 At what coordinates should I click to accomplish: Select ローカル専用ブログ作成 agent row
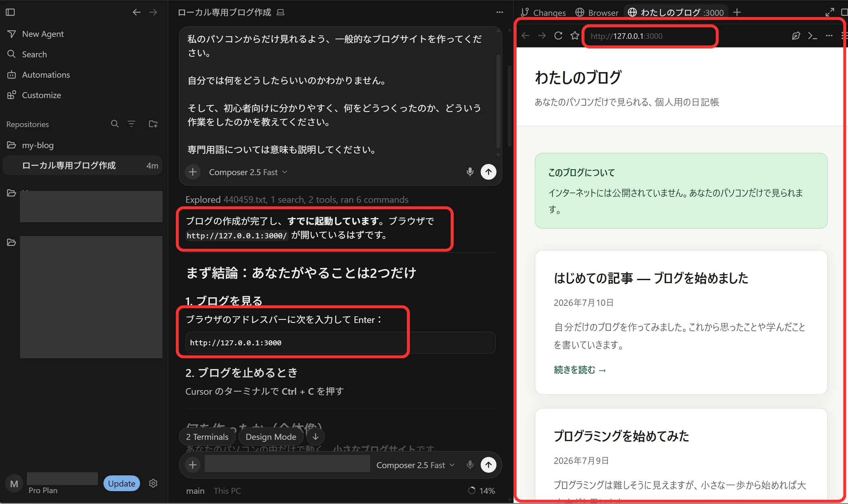pos(82,165)
